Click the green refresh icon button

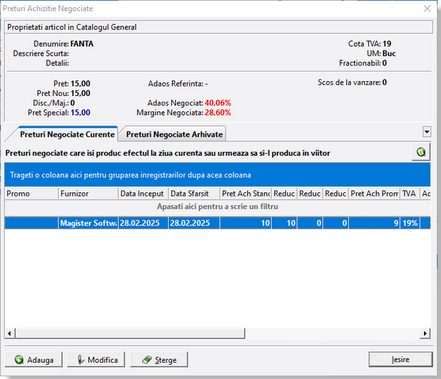[421, 152]
